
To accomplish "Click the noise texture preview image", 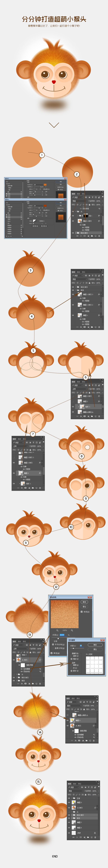I will [65, 614].
